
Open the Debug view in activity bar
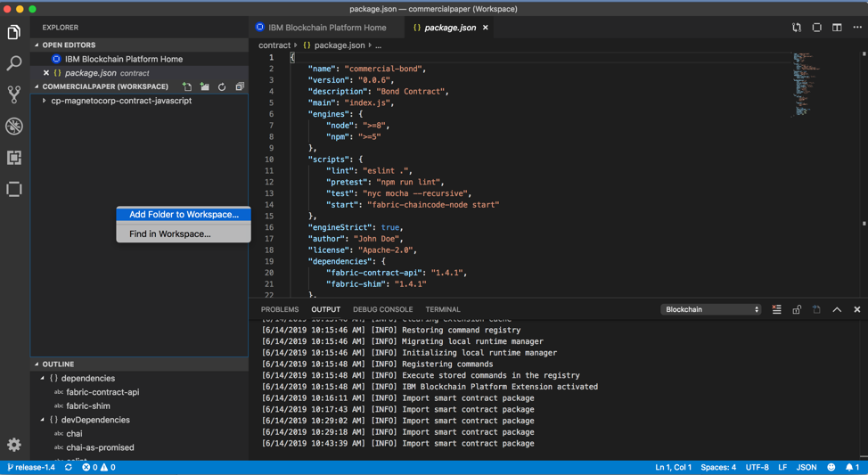pos(14,127)
